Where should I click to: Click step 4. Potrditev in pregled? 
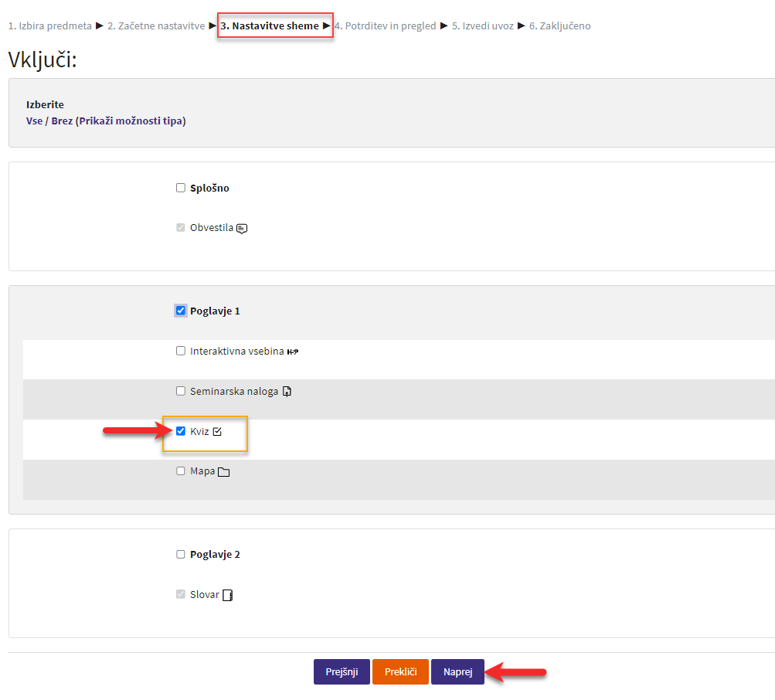click(x=386, y=25)
